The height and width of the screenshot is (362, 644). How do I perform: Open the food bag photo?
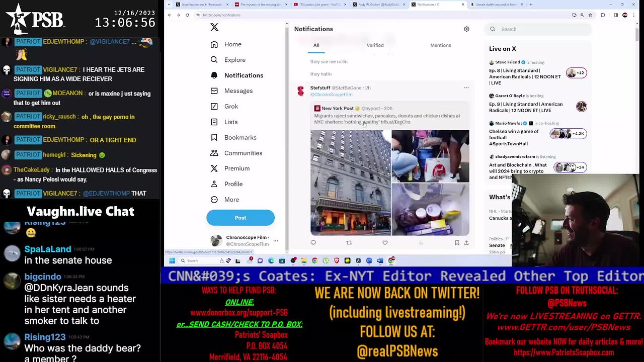(430, 156)
